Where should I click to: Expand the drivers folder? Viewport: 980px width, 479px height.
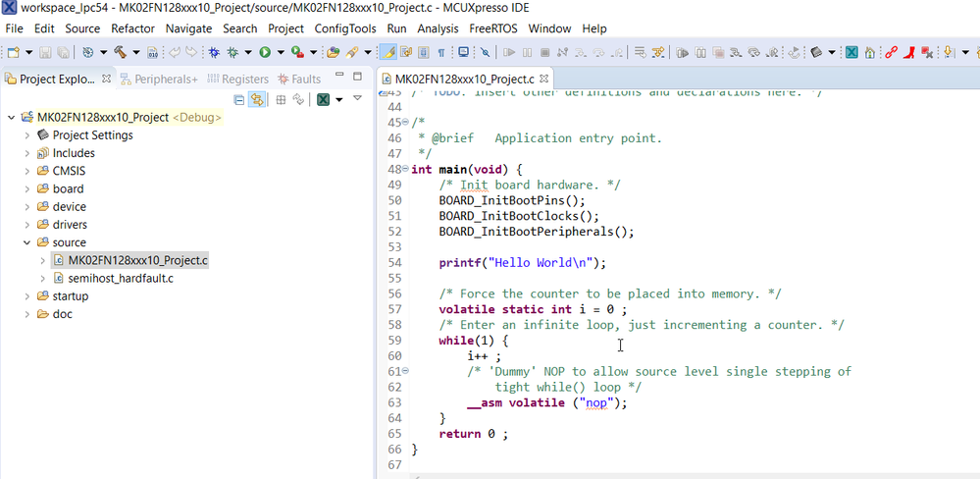(26, 225)
